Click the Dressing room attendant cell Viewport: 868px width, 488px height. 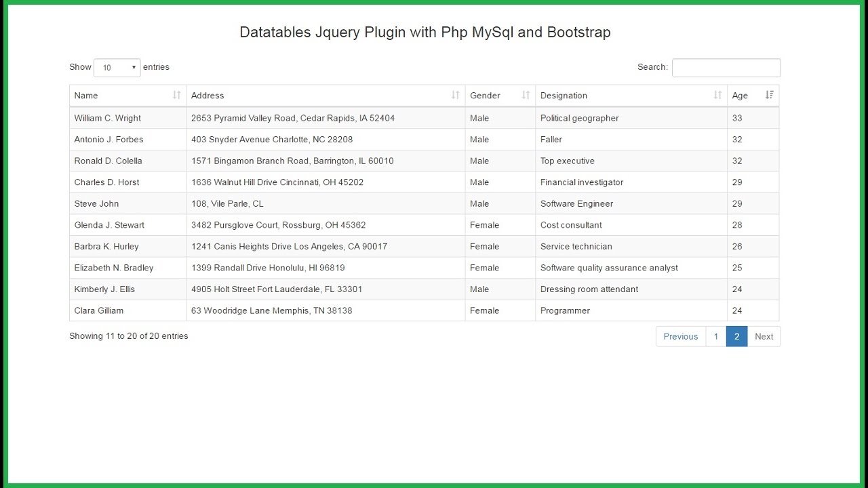[x=589, y=289]
